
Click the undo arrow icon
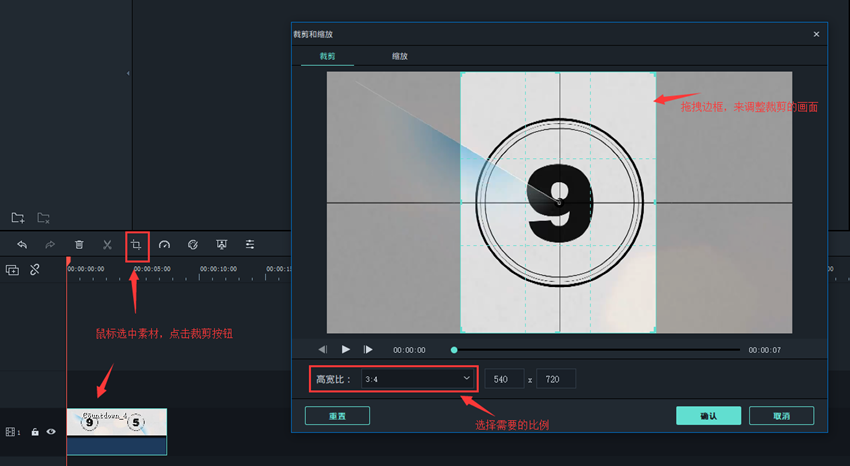click(x=22, y=245)
